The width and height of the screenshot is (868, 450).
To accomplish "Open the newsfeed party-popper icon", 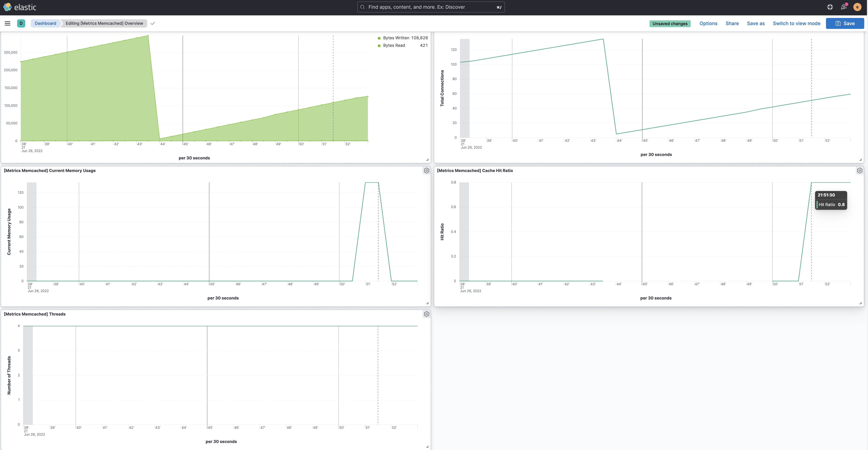I will [x=843, y=7].
